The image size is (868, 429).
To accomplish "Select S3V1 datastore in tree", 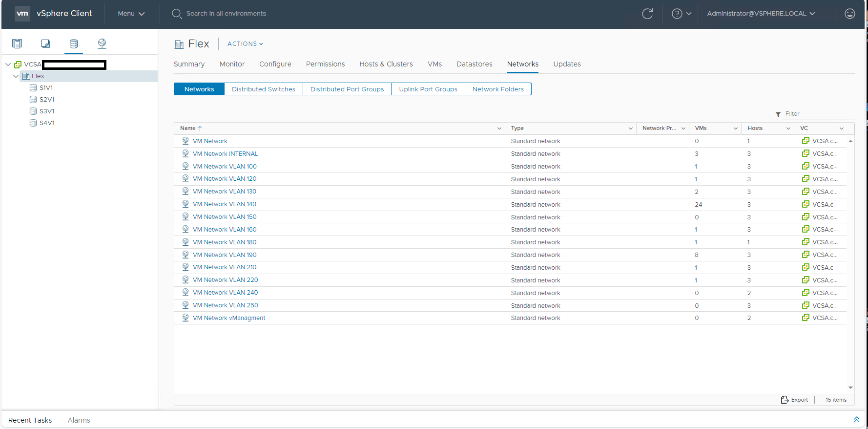I will [x=47, y=111].
